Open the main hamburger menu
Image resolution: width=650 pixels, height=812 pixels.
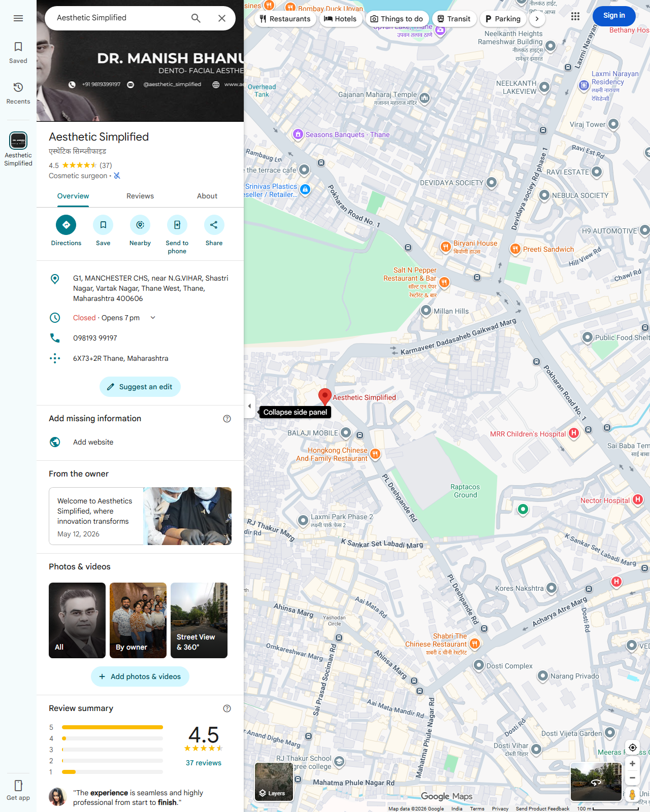coord(18,18)
